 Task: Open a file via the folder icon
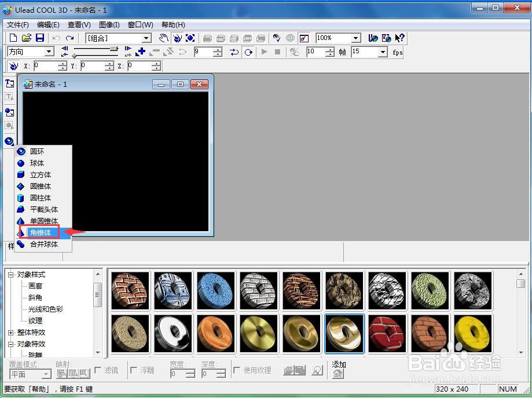coord(27,38)
